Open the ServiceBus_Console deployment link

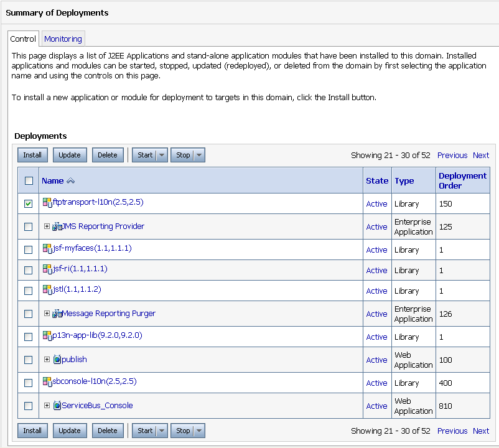coord(97,405)
